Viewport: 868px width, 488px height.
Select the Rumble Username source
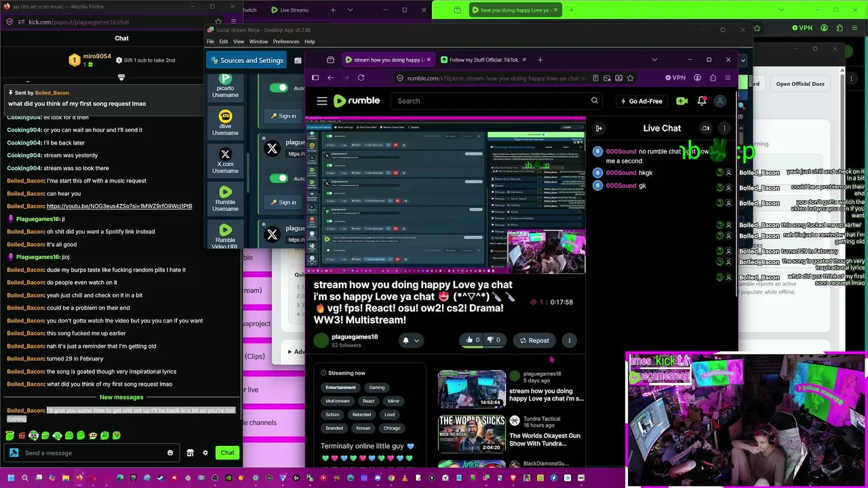tap(225, 197)
